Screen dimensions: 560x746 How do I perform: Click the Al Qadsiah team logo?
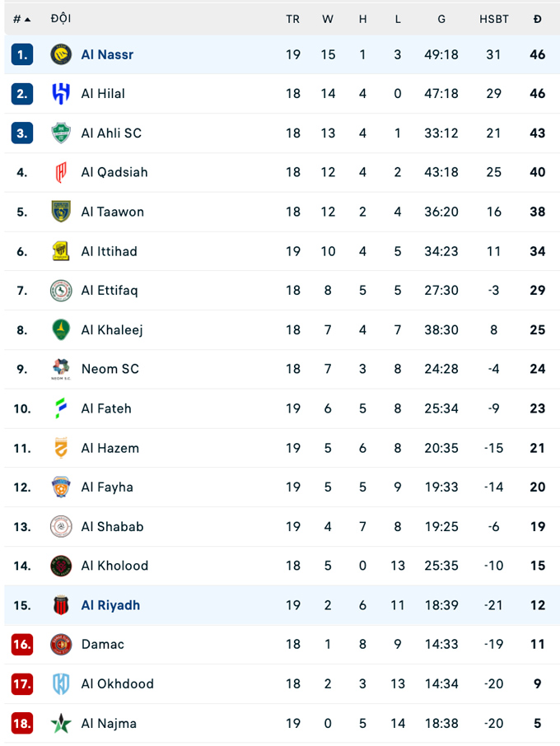pyautogui.click(x=61, y=172)
